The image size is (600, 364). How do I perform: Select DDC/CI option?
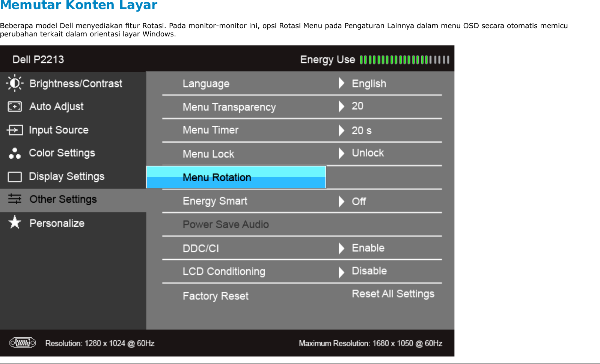click(201, 248)
